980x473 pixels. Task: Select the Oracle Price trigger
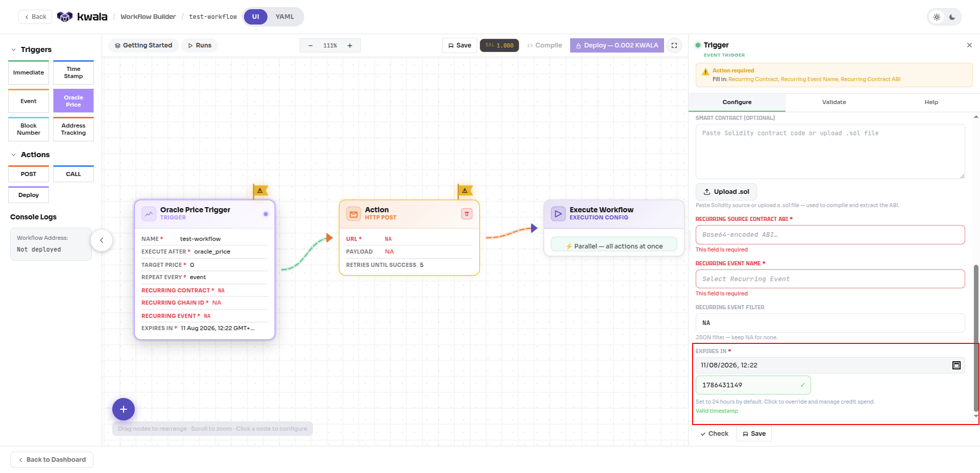click(73, 101)
